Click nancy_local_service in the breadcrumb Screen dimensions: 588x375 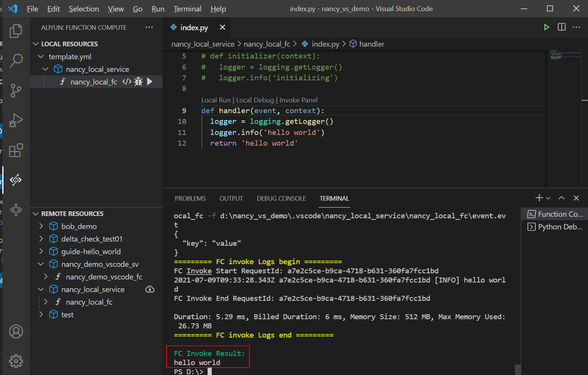203,44
